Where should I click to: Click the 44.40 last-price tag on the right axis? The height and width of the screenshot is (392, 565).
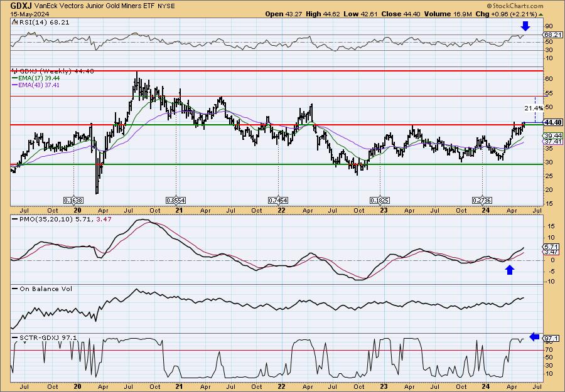click(x=553, y=122)
